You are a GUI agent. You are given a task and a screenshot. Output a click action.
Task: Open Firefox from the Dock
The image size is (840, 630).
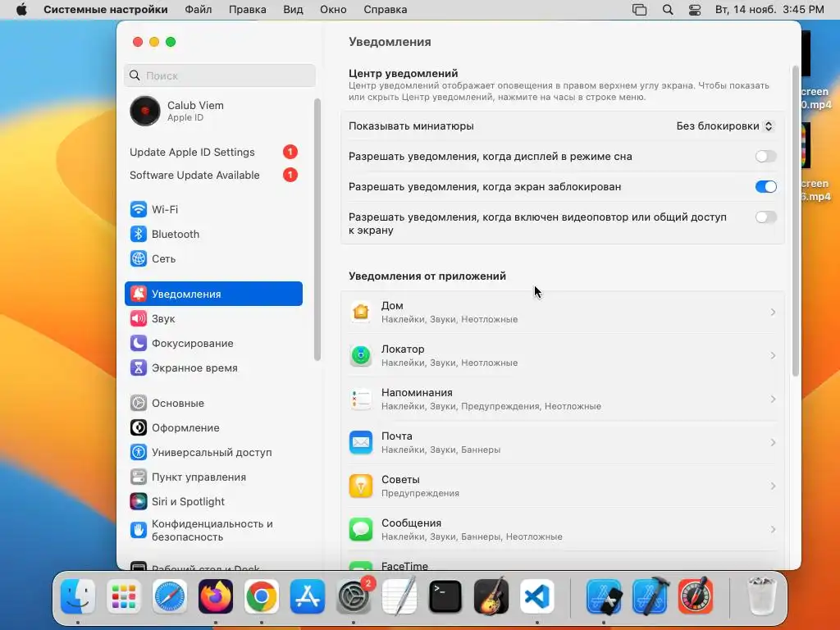click(x=216, y=596)
